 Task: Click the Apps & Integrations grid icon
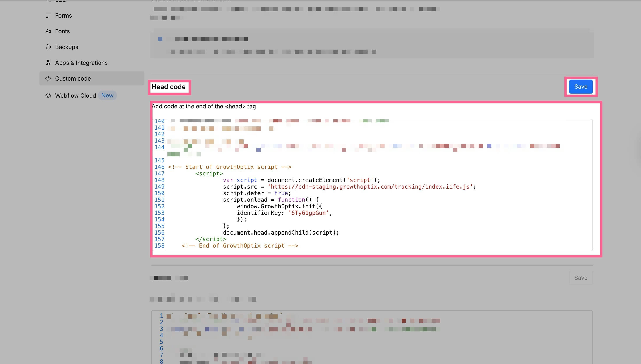click(x=48, y=63)
